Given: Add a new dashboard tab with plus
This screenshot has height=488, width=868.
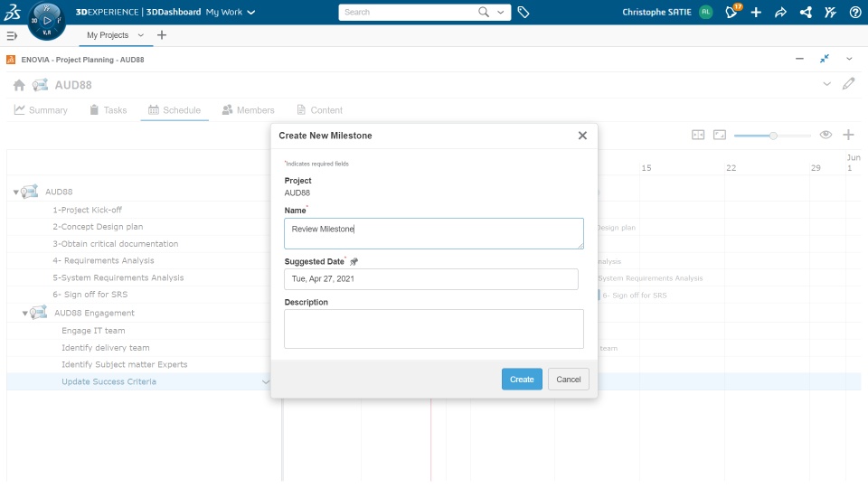Looking at the screenshot, I should point(162,35).
